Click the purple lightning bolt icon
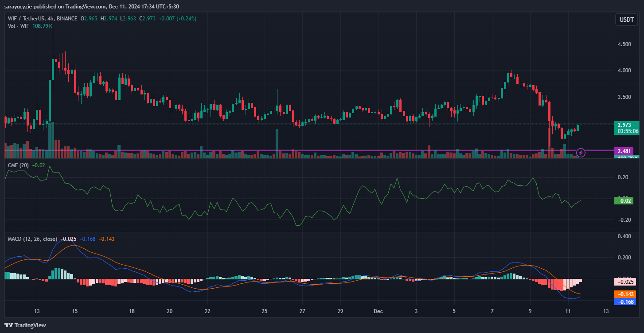644x333 pixels. (581, 153)
